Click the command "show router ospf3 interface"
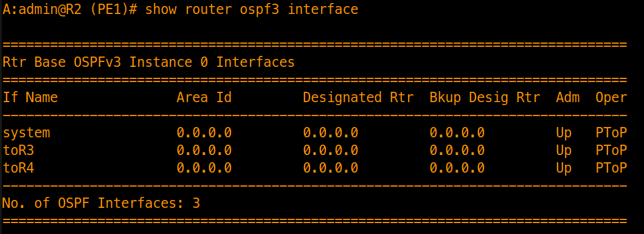This screenshot has height=234, width=644. point(252,9)
